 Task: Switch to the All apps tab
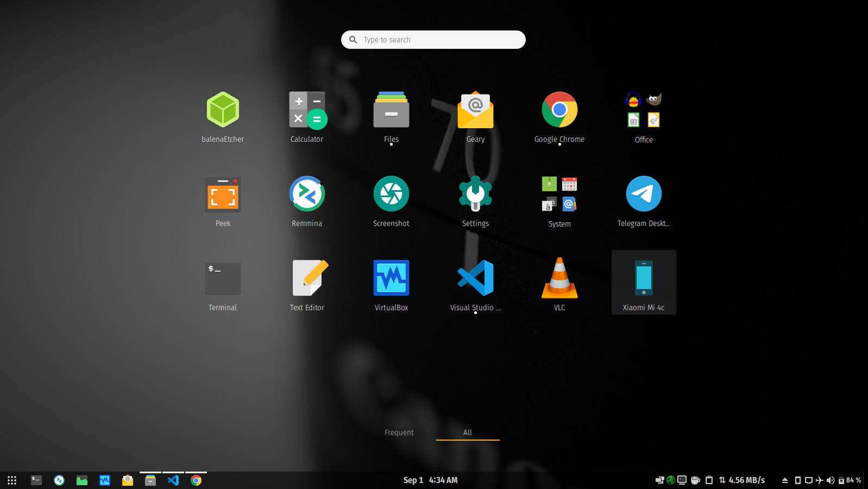tap(468, 432)
